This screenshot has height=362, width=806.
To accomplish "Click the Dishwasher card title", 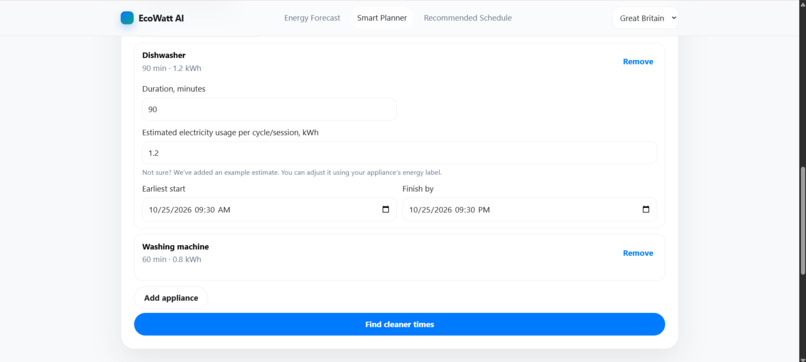I will coord(164,55).
